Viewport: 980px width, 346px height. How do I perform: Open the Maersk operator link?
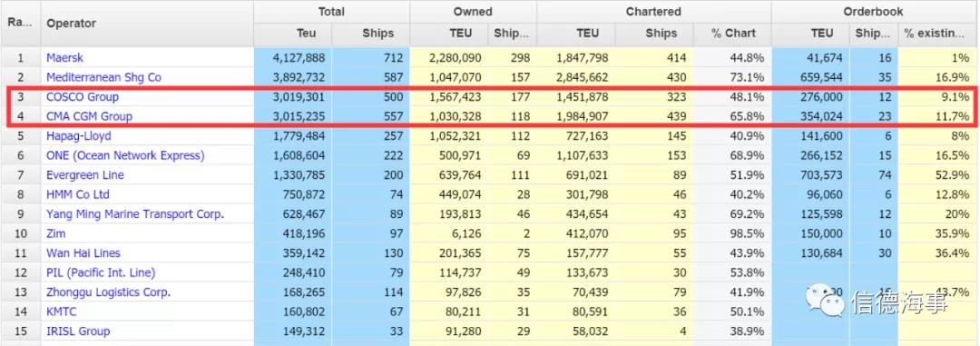(x=64, y=57)
